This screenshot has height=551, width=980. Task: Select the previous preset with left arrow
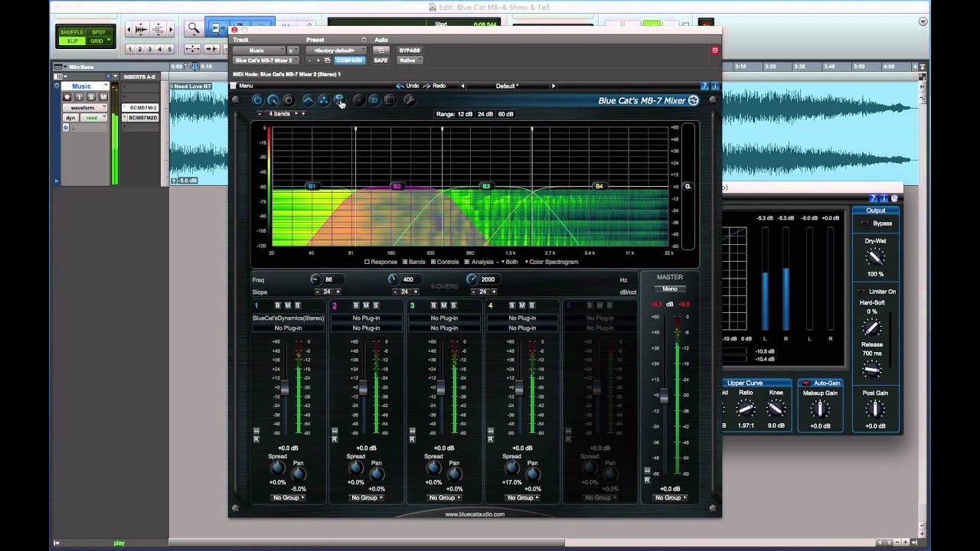(462, 86)
